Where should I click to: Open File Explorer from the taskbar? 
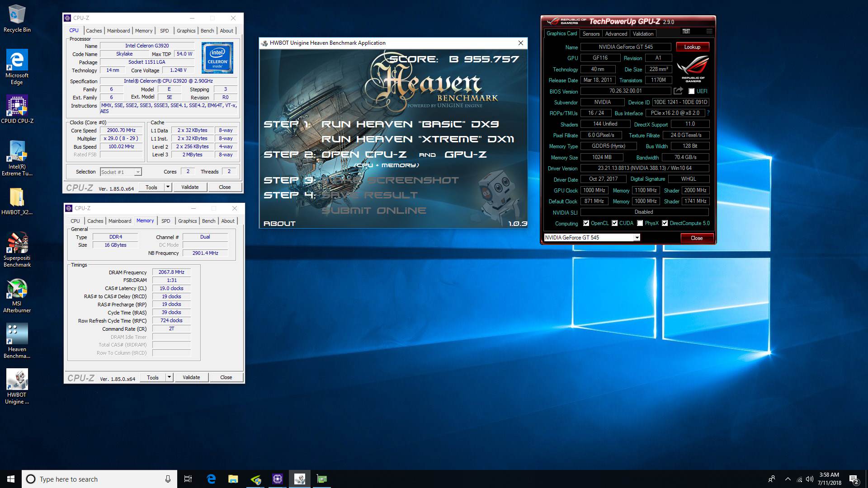pos(233,479)
